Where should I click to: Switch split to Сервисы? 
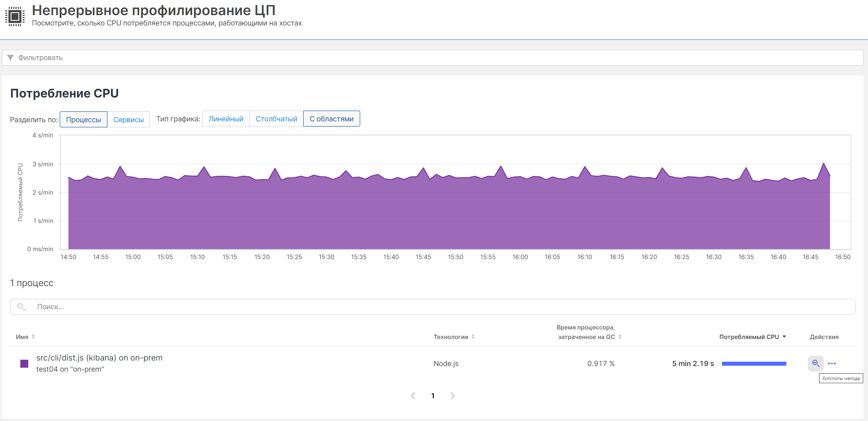[128, 119]
